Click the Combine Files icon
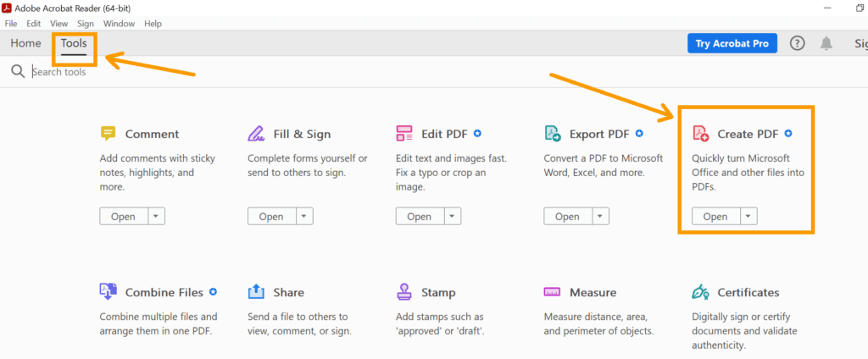Image resolution: width=868 pixels, height=359 pixels. coord(108,292)
